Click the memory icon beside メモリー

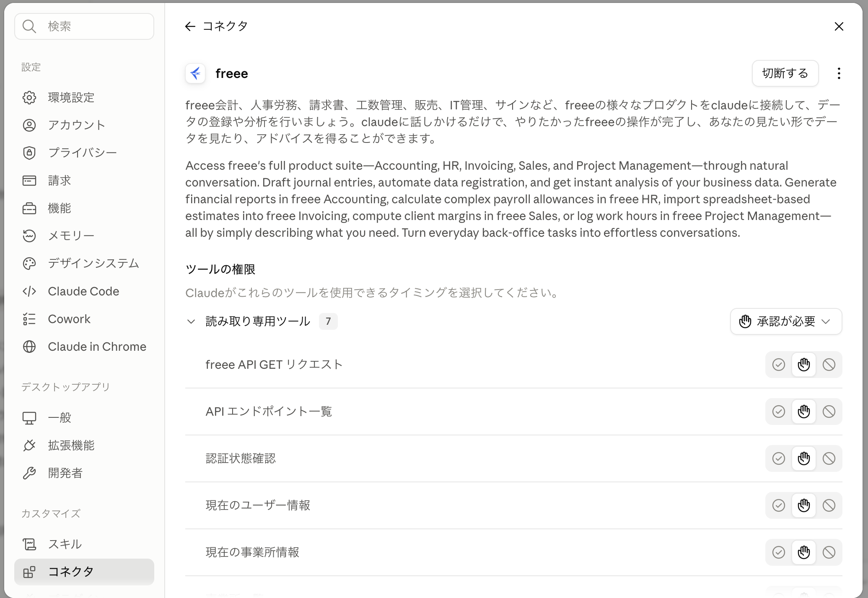pyautogui.click(x=29, y=236)
